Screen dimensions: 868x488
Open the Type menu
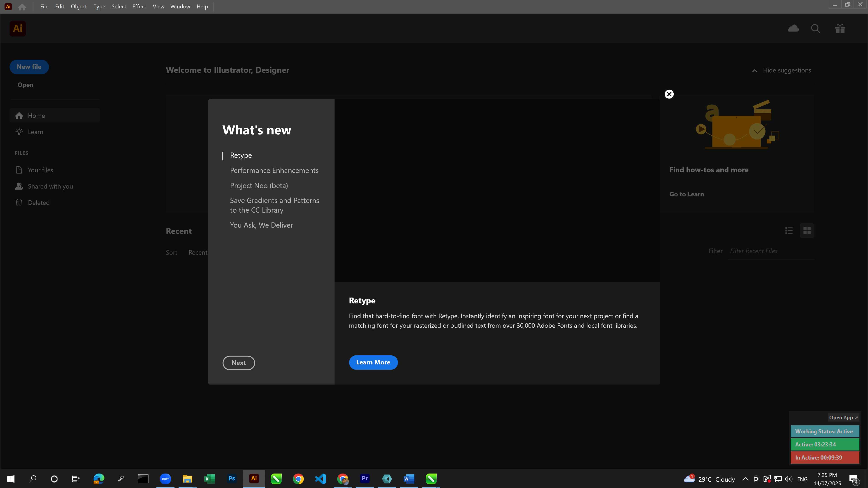[x=99, y=7]
